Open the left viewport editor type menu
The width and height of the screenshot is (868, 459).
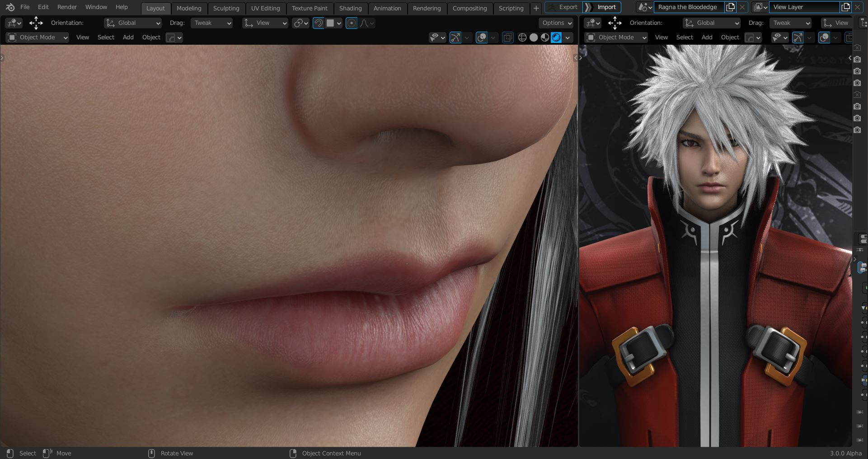tap(14, 23)
